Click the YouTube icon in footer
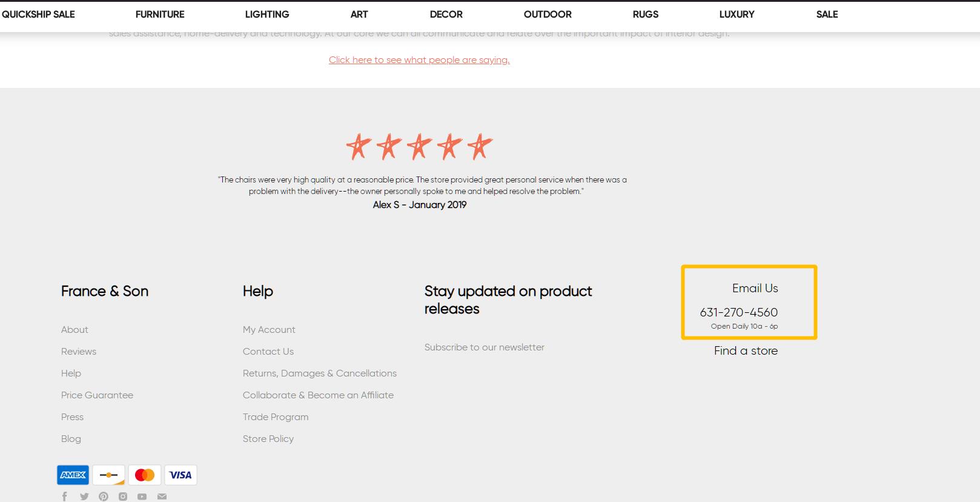The height and width of the screenshot is (502, 980). pyautogui.click(x=142, y=497)
